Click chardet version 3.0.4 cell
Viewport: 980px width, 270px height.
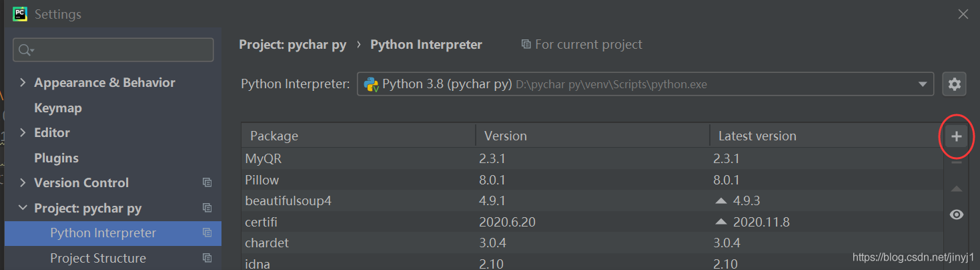pyautogui.click(x=492, y=243)
